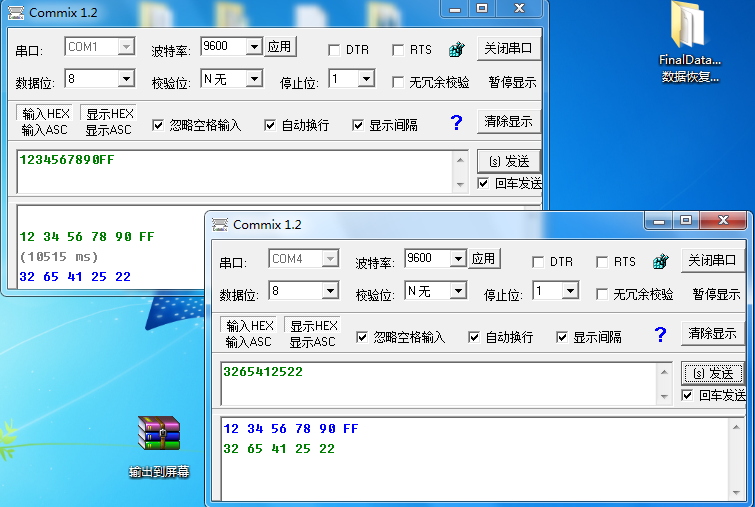Toggle 回车发送 in the COM4 window
The width and height of the screenshot is (755, 507).
point(688,395)
